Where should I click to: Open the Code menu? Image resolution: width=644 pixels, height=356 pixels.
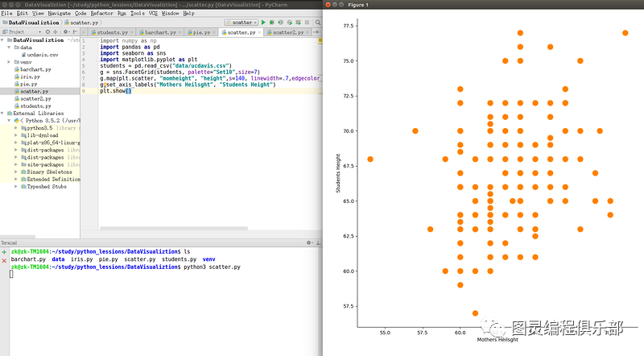[80, 13]
